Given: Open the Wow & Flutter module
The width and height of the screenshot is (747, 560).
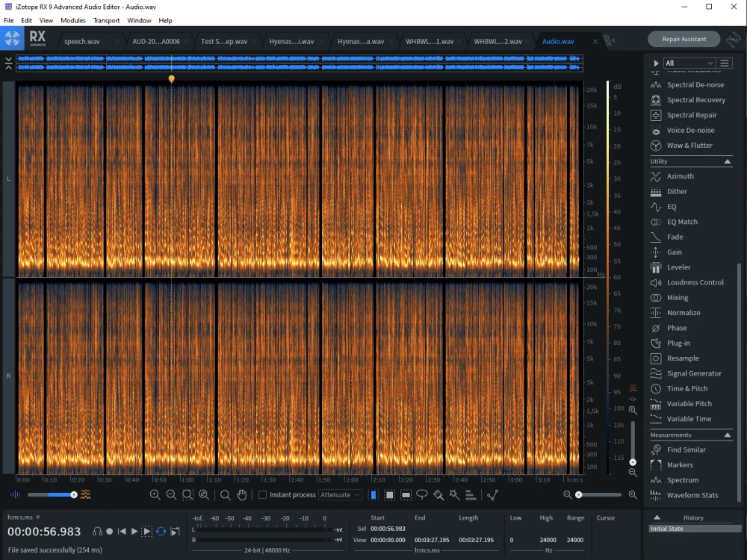Looking at the screenshot, I should pos(682,146).
